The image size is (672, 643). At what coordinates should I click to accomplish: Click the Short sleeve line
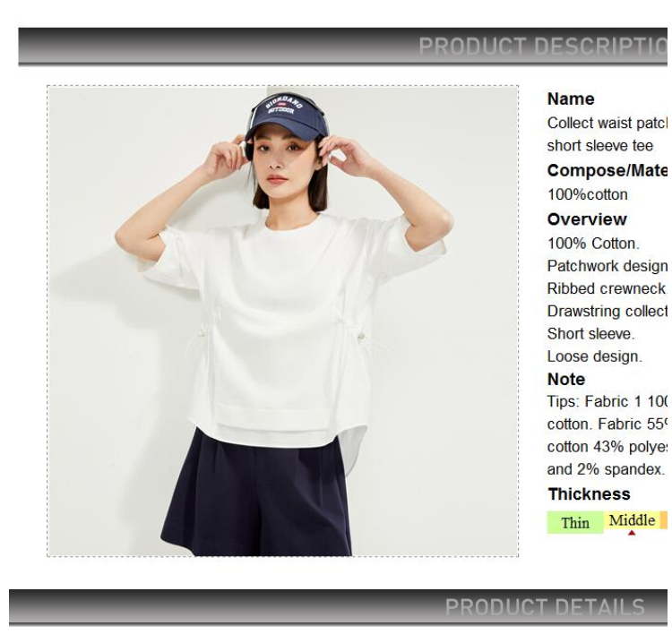tap(590, 334)
